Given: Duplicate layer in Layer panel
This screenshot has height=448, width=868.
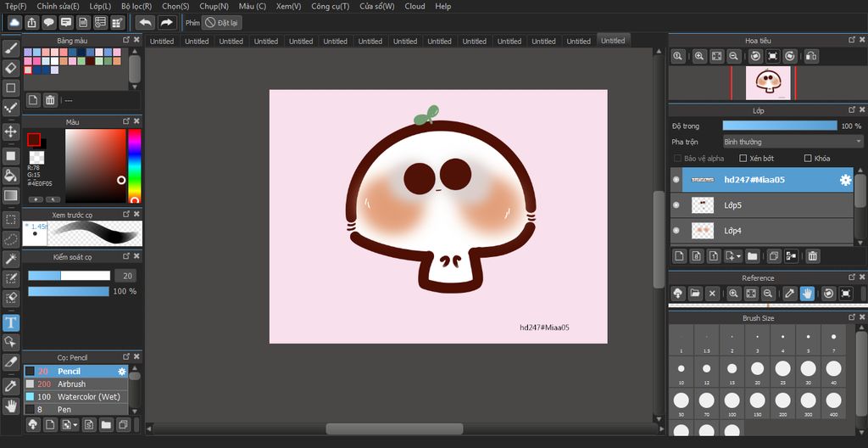Looking at the screenshot, I should [x=774, y=256].
